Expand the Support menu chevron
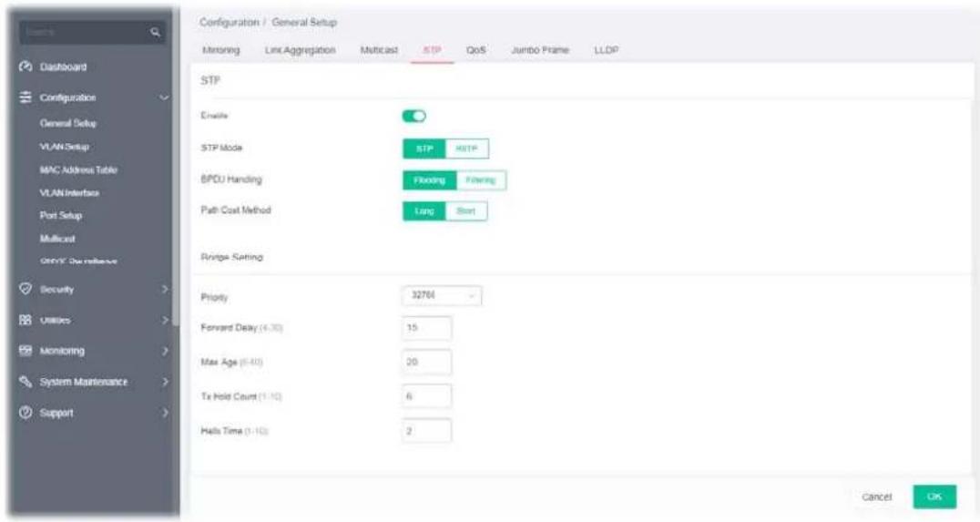980x522 pixels. click(x=165, y=413)
